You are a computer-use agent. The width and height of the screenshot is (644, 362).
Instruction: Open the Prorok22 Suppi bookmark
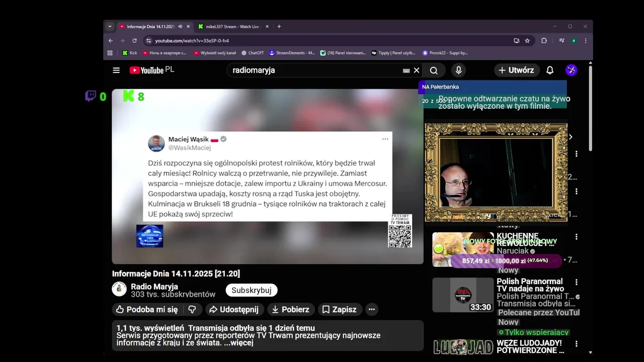445,53
